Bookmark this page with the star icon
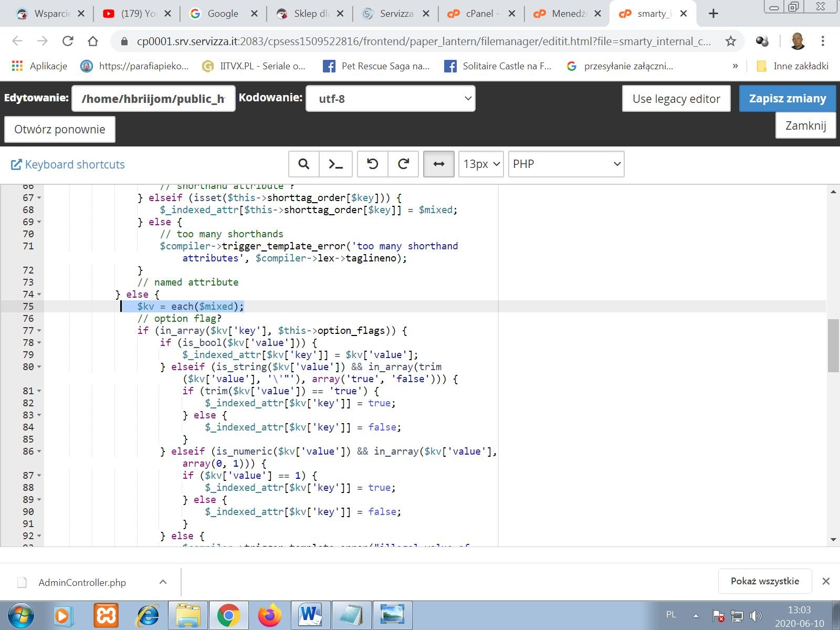Viewport: 840px width, 630px height. [730, 41]
